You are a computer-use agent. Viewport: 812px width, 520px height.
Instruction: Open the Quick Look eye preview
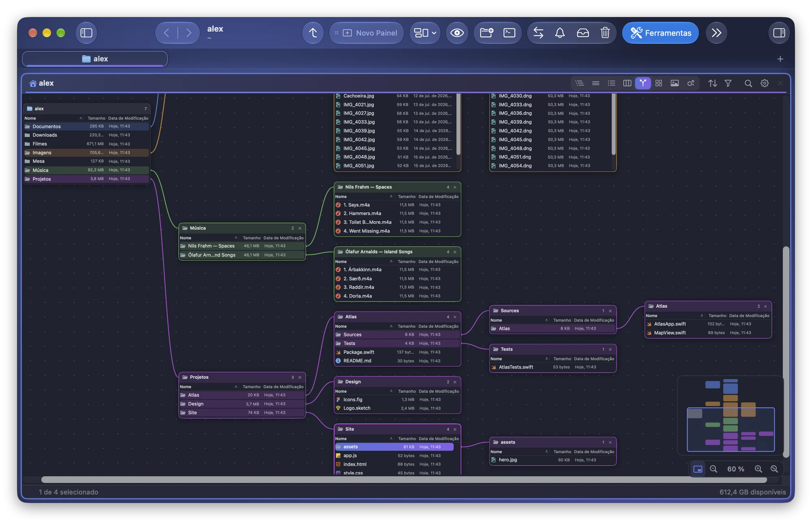coord(457,33)
